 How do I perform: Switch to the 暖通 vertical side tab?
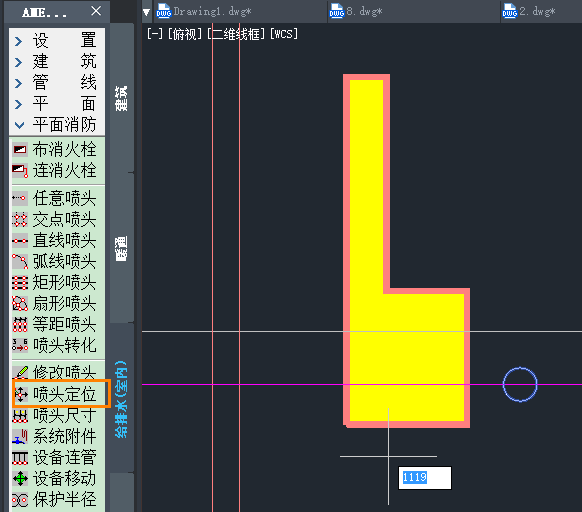[122, 248]
